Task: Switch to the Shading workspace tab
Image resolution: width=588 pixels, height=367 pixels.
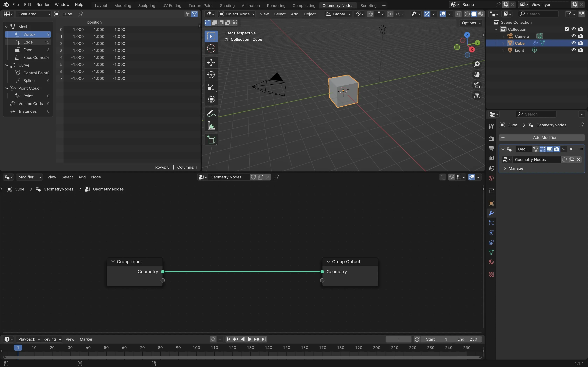Action: [x=227, y=5]
